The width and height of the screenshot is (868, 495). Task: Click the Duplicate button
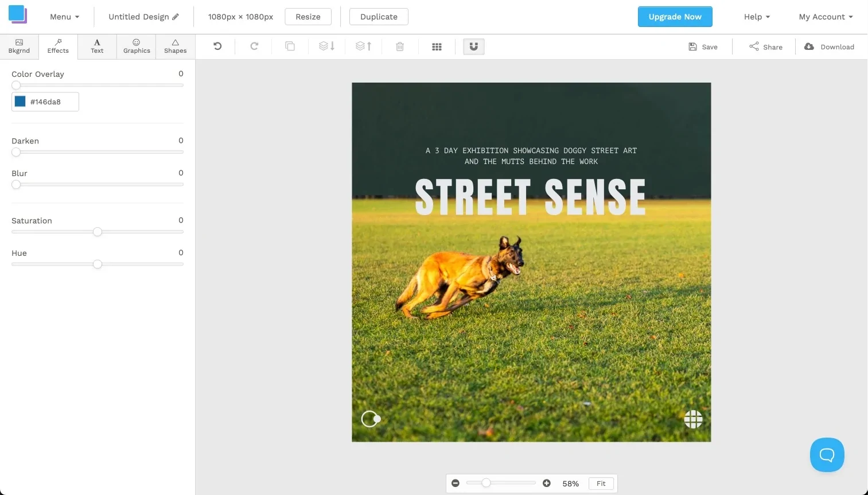click(x=379, y=17)
